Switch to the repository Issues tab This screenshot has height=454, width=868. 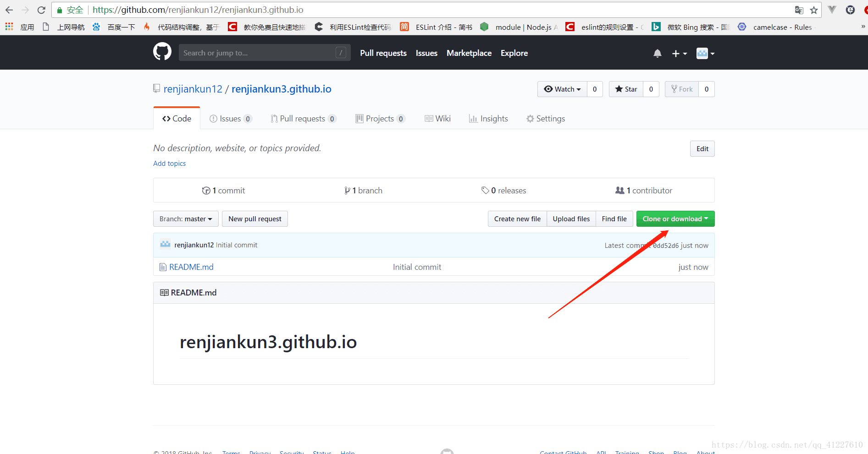(x=231, y=119)
